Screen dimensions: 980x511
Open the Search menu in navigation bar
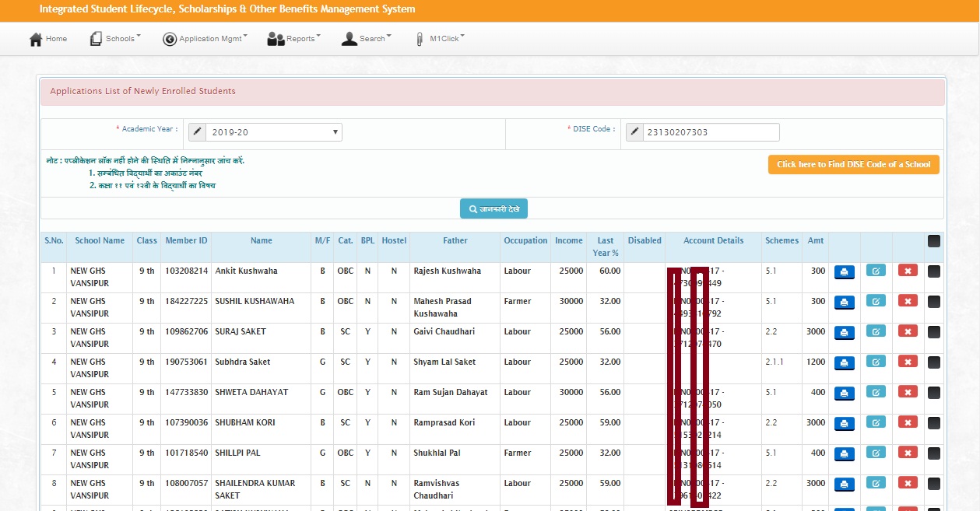[x=367, y=39]
